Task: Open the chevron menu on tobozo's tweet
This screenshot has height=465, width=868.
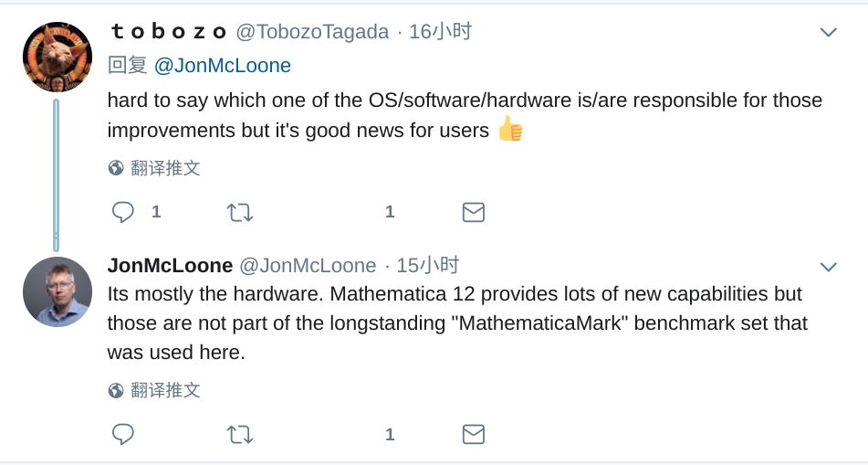Action: [x=828, y=33]
